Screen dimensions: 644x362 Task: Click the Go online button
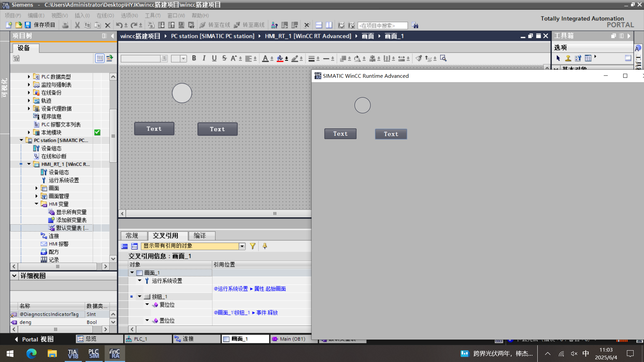pyautogui.click(x=215, y=25)
